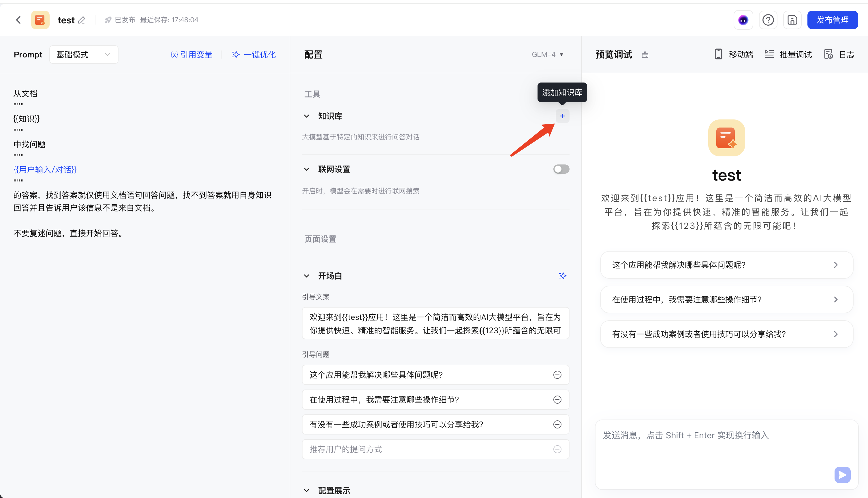Image resolution: width=868 pixels, height=498 pixels.
Task: Open the GLM-4 model dropdown
Action: click(x=547, y=54)
